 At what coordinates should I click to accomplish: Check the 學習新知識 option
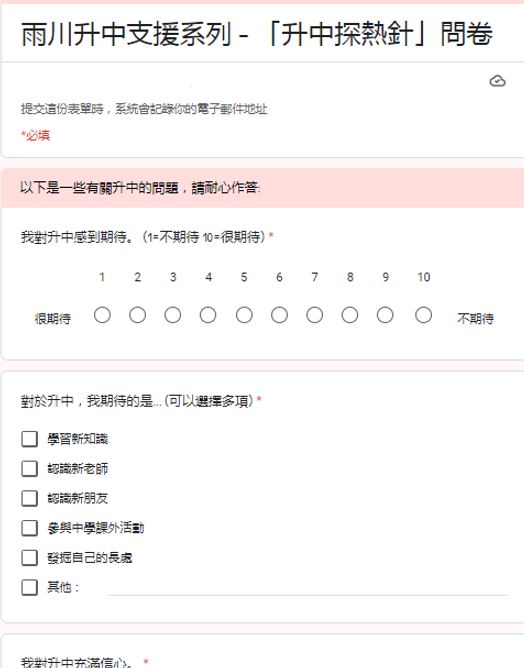point(29,439)
